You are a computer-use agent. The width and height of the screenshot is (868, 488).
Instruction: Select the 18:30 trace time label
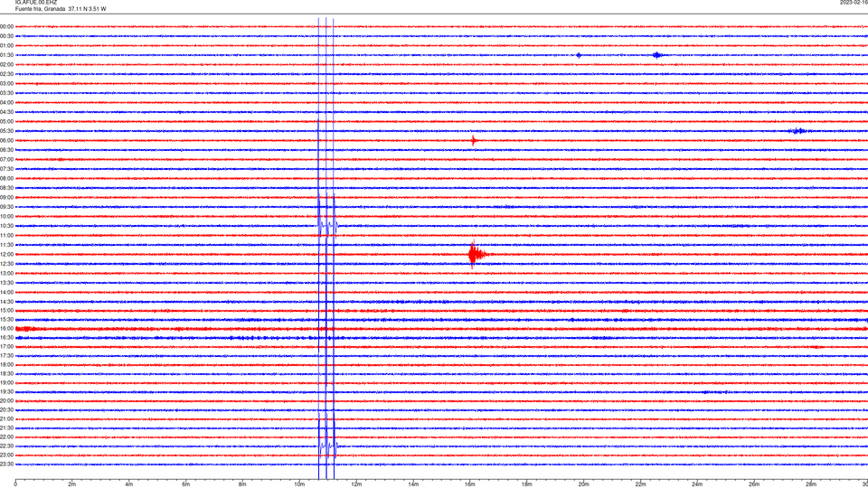tap(6, 374)
